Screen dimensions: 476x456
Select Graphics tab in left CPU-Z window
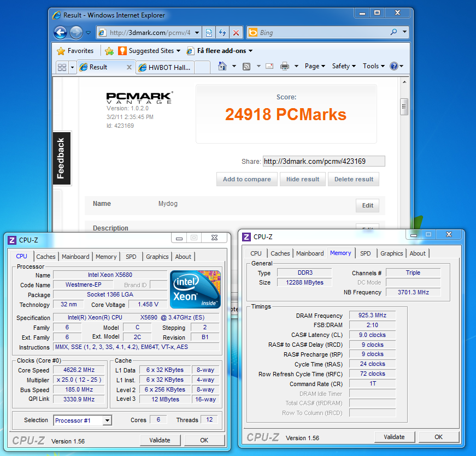click(x=157, y=257)
